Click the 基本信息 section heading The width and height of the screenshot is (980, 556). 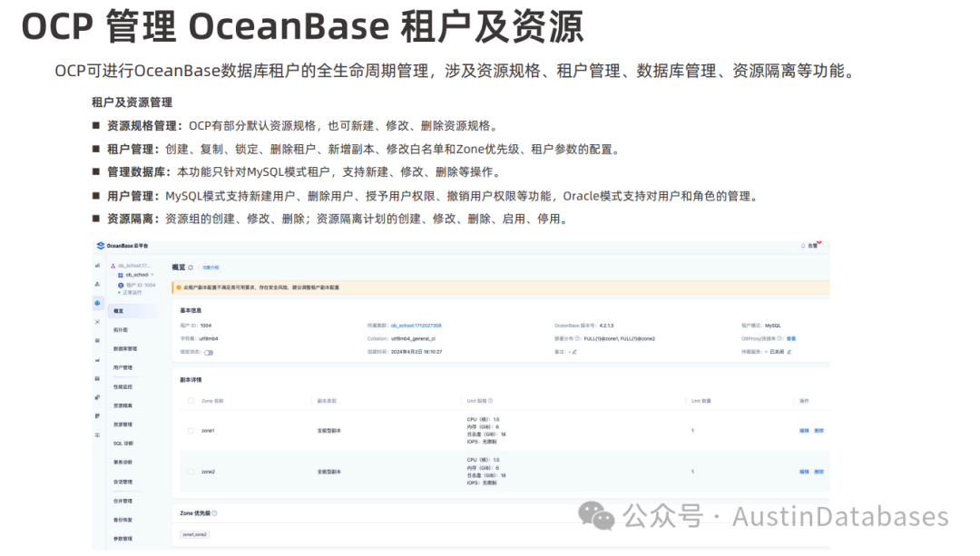point(191,310)
